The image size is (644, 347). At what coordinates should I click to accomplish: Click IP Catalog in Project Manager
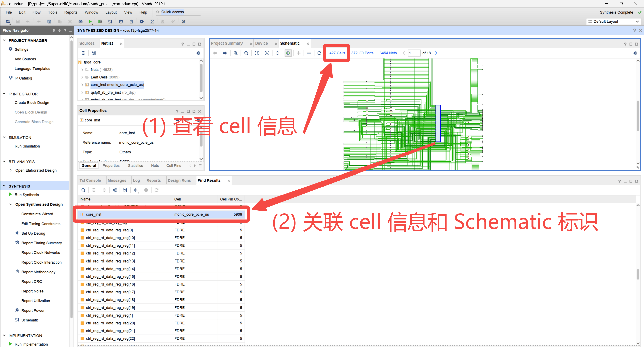[23, 78]
